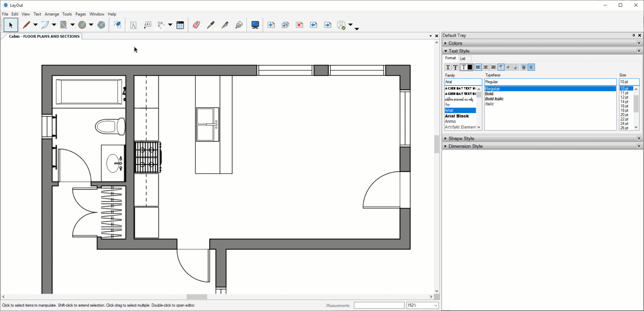Delete the current page using the toolbar icon

point(299,25)
